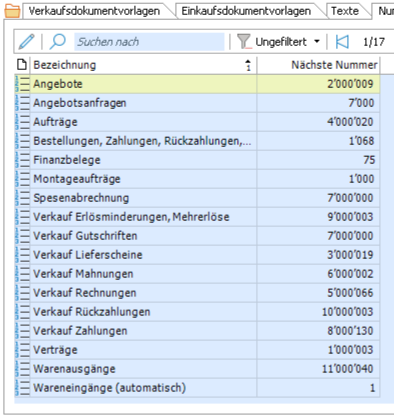The image size is (394, 417).
Task: Click numbering icon of Verkauf Rückzahlungen row
Action: 22,312
